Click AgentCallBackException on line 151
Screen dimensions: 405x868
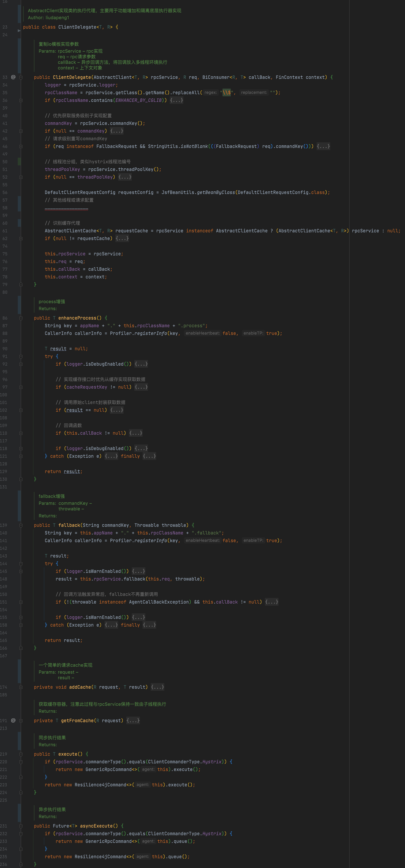(159, 602)
